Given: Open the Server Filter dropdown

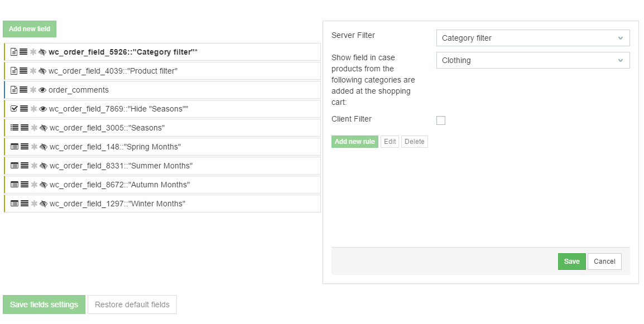Looking at the screenshot, I should [533, 38].
